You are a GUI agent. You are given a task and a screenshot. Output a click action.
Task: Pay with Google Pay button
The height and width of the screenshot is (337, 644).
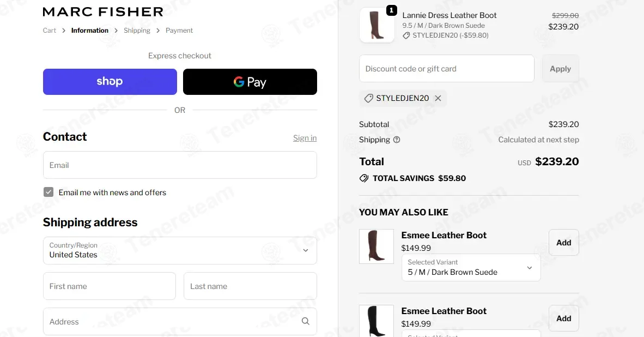coord(250,82)
